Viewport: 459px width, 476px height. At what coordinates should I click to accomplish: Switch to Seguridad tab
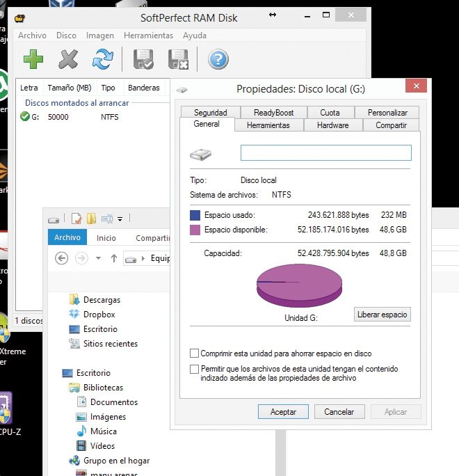tap(211, 112)
